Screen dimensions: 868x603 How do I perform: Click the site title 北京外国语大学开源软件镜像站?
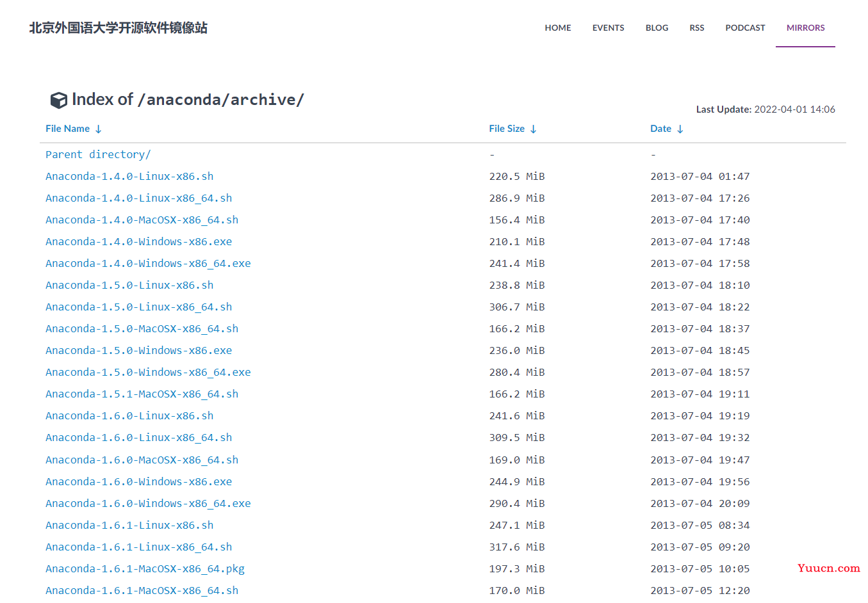click(119, 28)
